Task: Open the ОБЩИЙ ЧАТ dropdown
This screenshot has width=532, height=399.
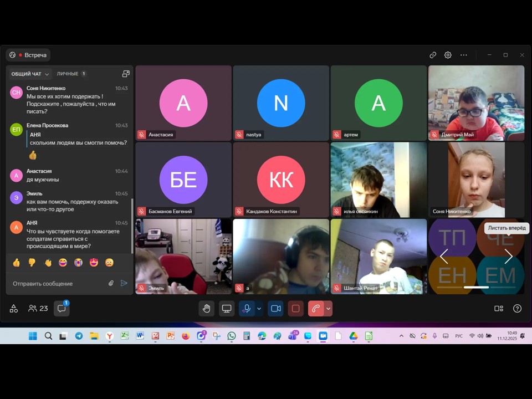Action: [x=30, y=74]
